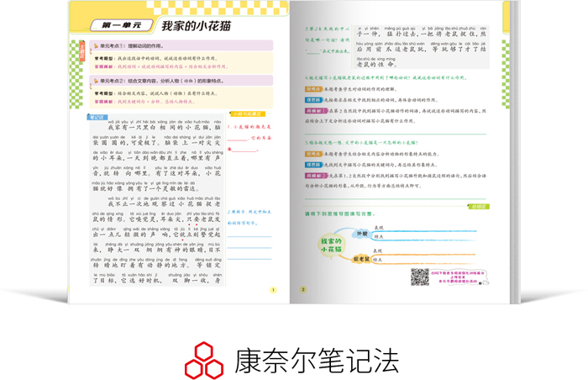588x380 pixels.
Task: Click the 总结区 green tag
Action: pyautogui.click(x=479, y=207)
